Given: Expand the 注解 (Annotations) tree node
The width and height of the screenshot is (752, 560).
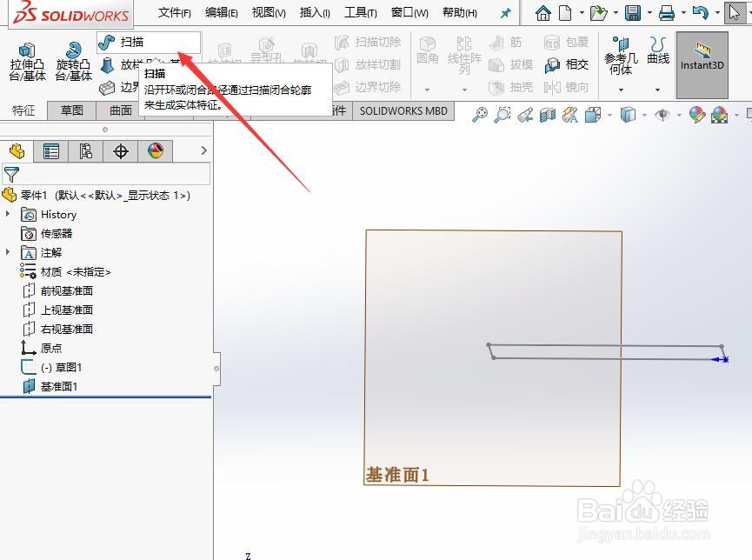Looking at the screenshot, I should (8, 251).
